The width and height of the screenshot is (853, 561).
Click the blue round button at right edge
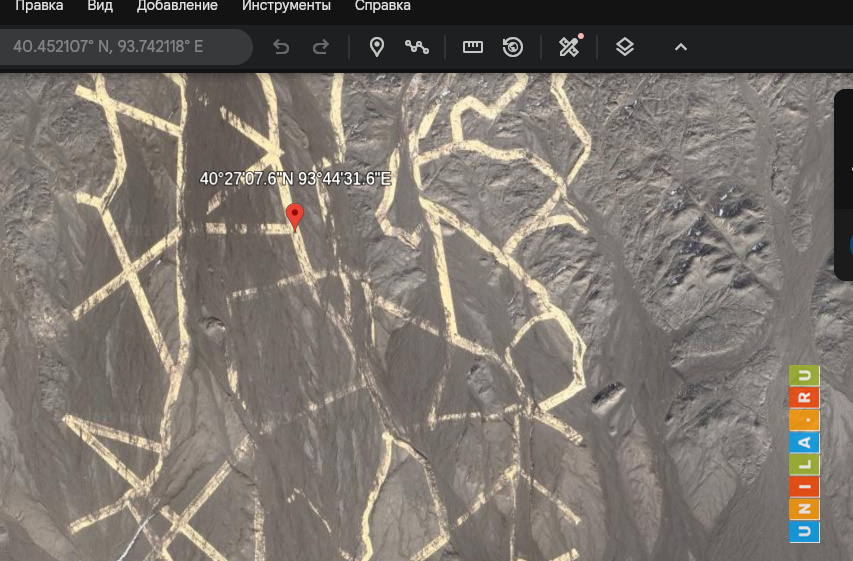pyautogui.click(x=850, y=245)
